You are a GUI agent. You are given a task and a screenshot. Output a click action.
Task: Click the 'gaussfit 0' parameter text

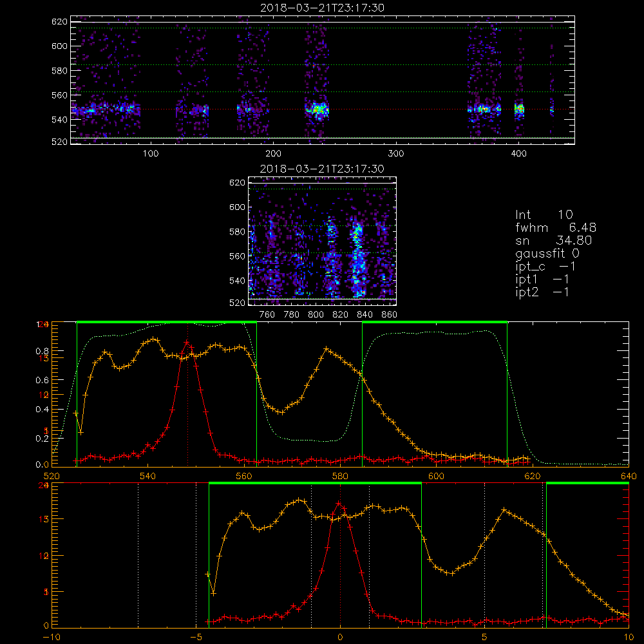547,254
